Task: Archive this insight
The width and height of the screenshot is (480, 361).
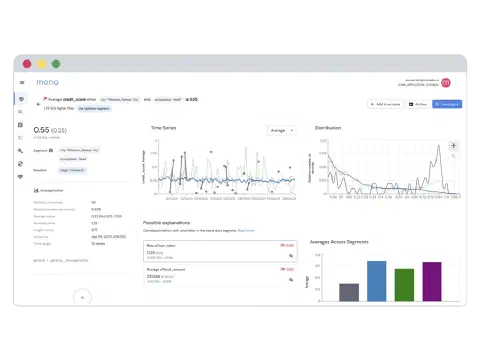Action: [x=418, y=104]
